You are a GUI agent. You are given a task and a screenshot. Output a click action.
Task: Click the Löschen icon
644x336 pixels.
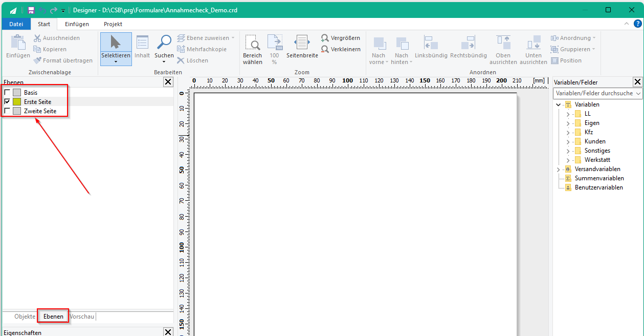(x=181, y=60)
